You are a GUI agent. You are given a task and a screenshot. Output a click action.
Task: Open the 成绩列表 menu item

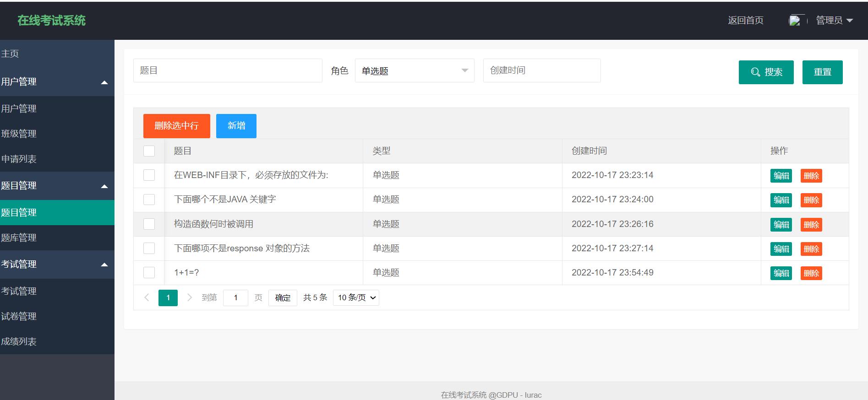(57, 341)
